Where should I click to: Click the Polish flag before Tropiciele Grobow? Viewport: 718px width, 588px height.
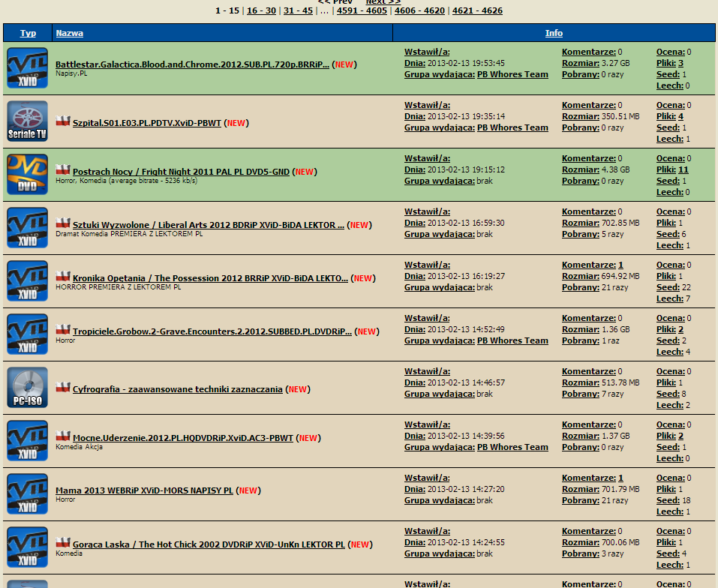pyautogui.click(x=63, y=329)
